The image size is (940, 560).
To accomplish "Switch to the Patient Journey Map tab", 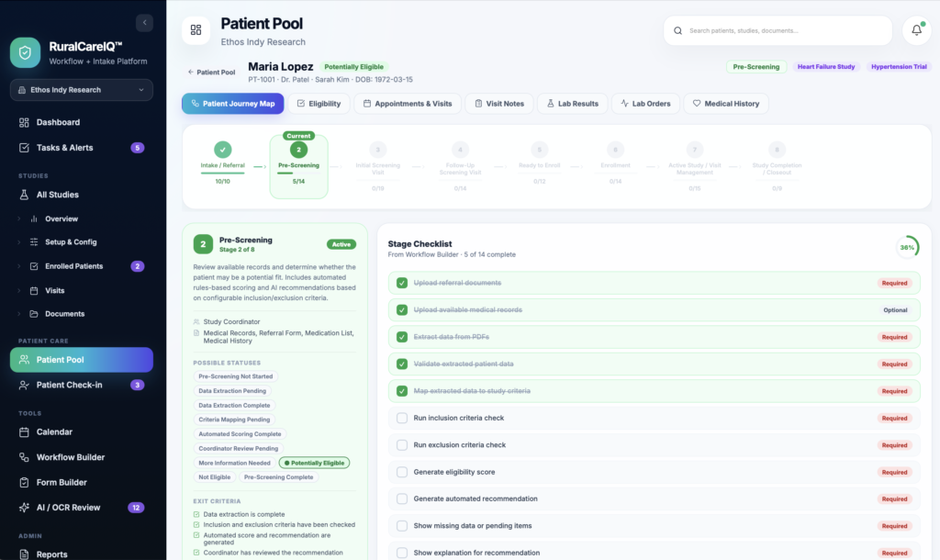I will [x=232, y=104].
